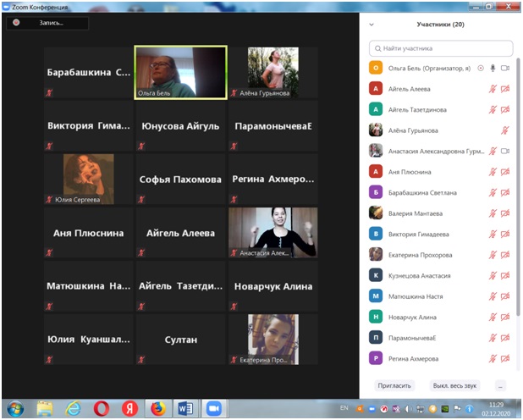Image resolution: width=523 pixels, height=420 pixels.
Task: Click the red avatar of Айгель Алеева
Action: click(x=376, y=89)
